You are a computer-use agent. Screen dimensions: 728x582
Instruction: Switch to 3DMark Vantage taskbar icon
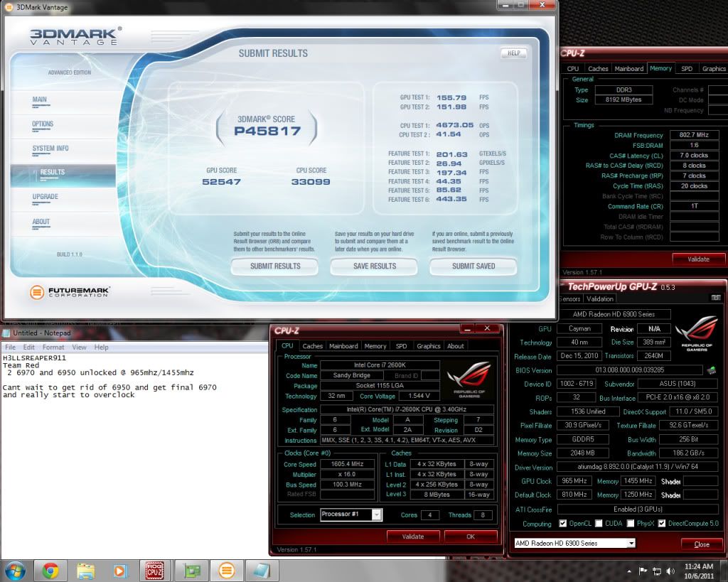pyautogui.click(x=227, y=571)
